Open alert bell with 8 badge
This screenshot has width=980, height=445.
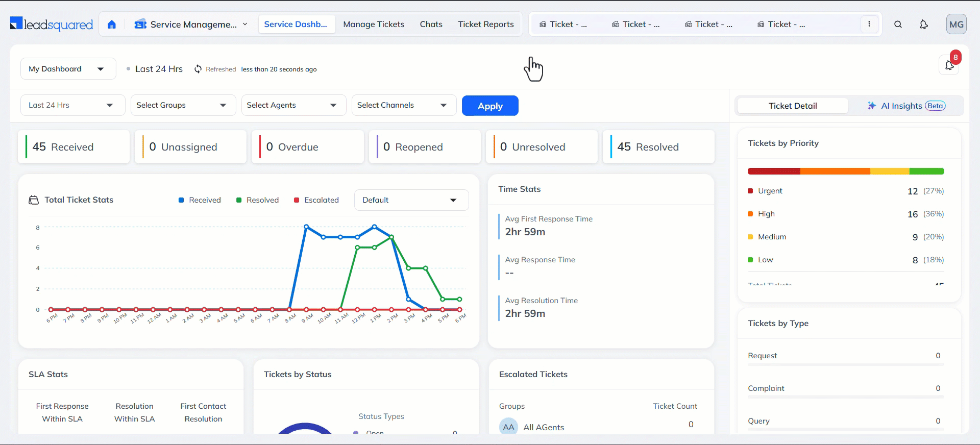pyautogui.click(x=949, y=65)
